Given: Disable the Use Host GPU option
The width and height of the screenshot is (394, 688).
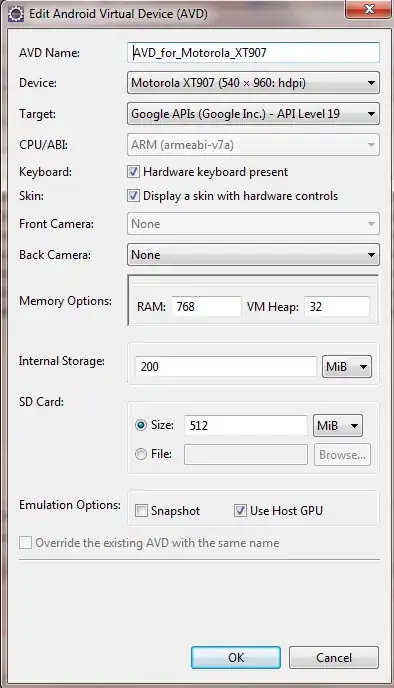Looking at the screenshot, I should (240, 511).
